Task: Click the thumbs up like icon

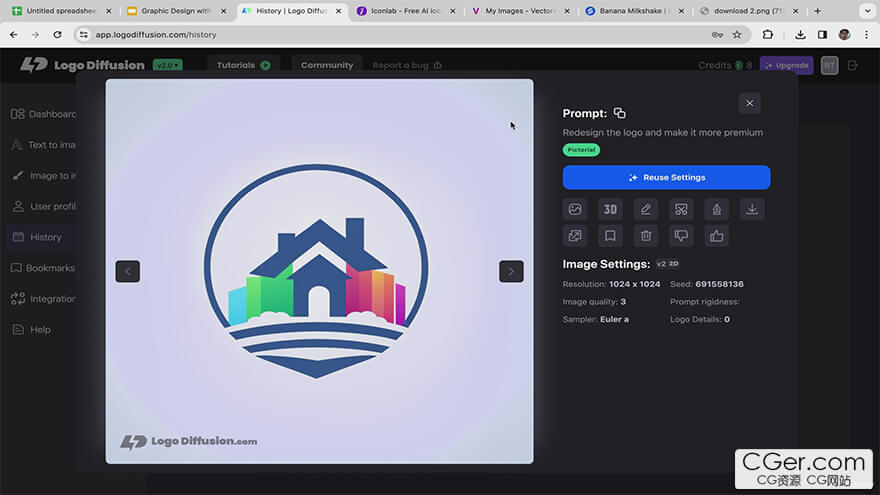Action: 716,236
